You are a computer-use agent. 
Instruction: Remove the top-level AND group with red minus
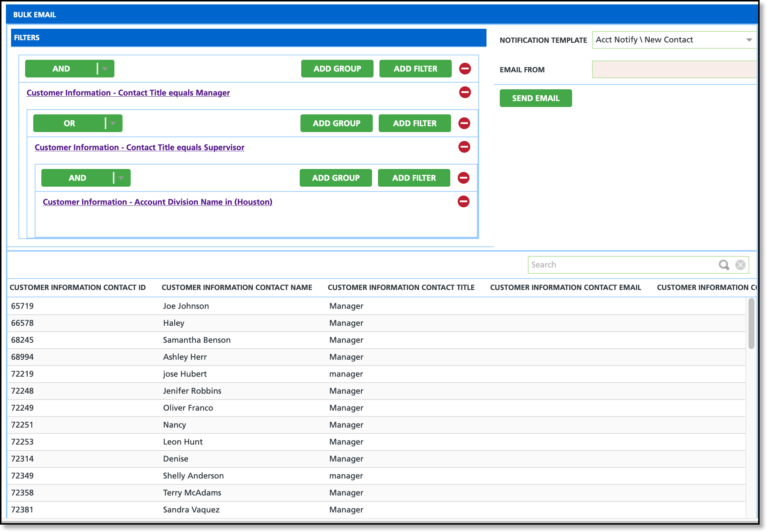[465, 69]
